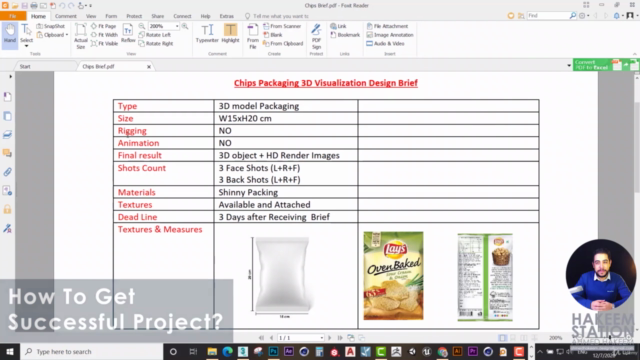The width and height of the screenshot is (640, 360).
Task: Choose Fit Width view
Action: [104, 35]
